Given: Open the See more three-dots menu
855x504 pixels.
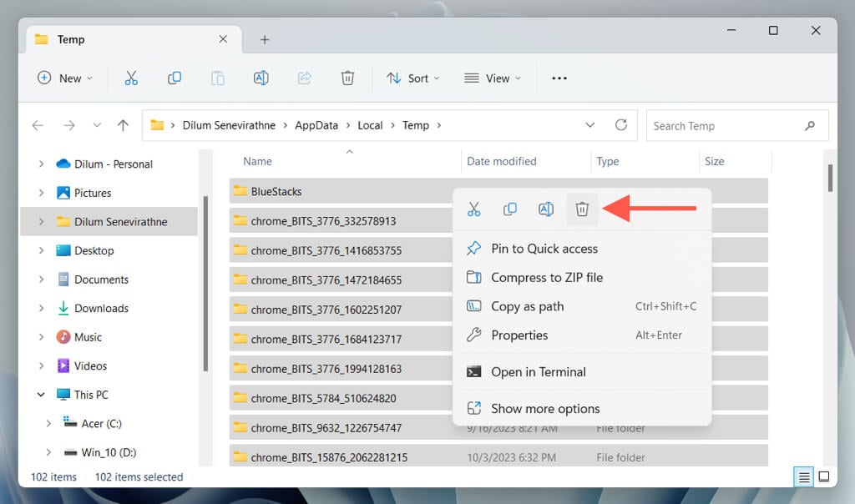Looking at the screenshot, I should click(x=559, y=78).
